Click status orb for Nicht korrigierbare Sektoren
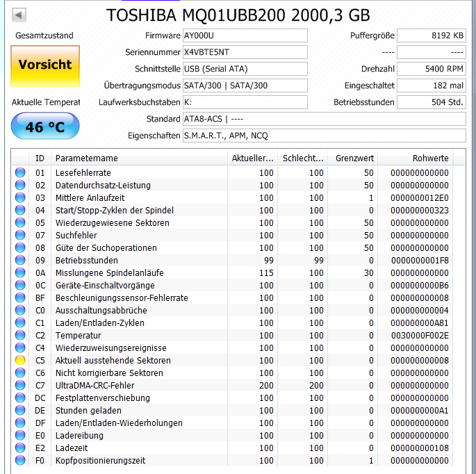This screenshot has height=474, width=476. 20,373
